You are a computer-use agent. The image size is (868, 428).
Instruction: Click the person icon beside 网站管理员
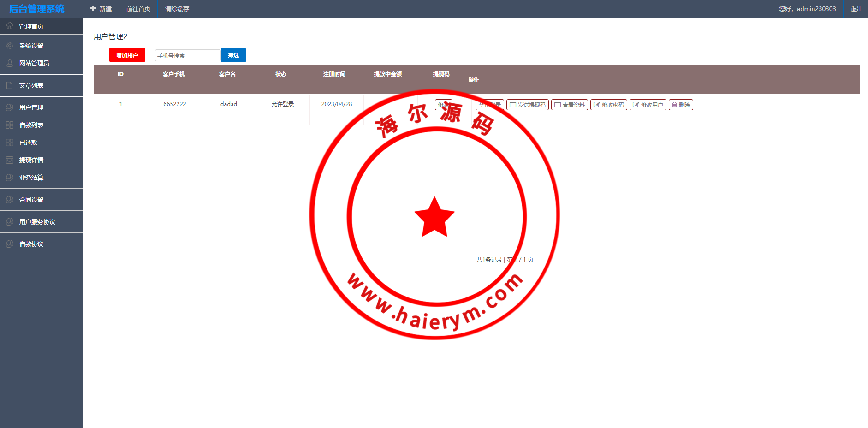[x=10, y=63]
